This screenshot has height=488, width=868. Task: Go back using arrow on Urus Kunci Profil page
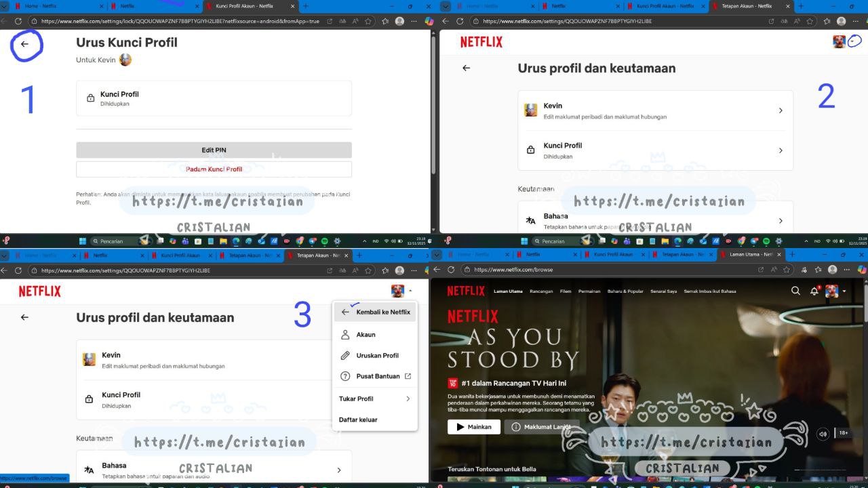point(25,44)
